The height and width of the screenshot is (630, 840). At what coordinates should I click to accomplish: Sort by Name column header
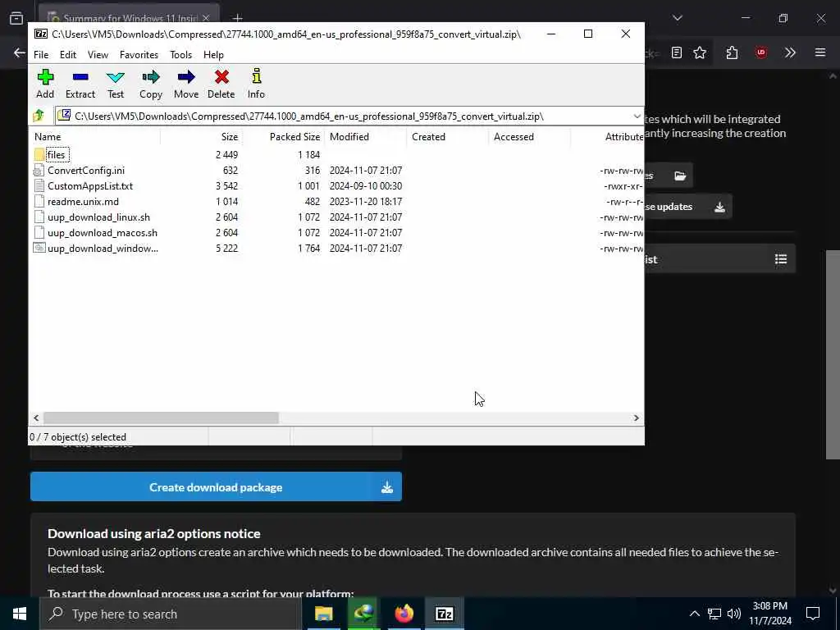(x=95, y=137)
